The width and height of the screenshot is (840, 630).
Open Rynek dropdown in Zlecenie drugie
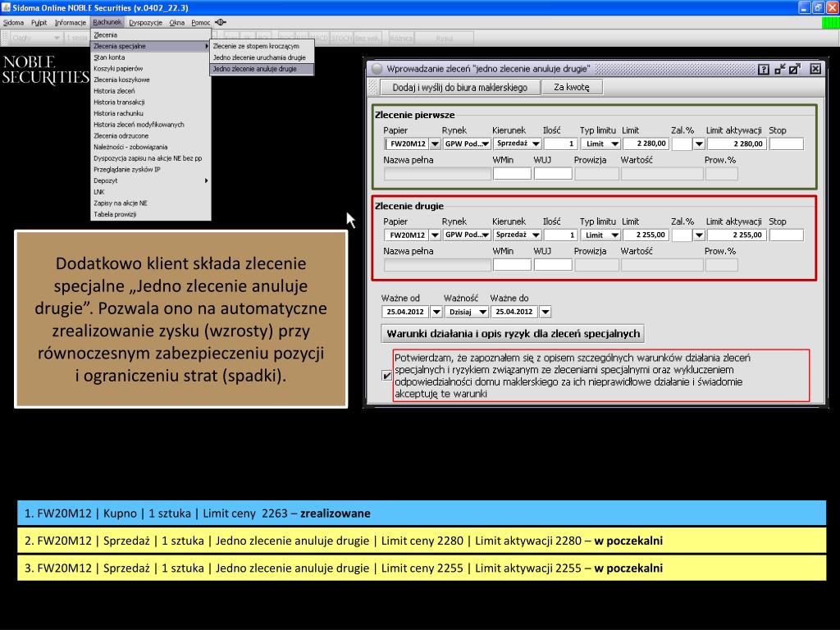click(485, 235)
